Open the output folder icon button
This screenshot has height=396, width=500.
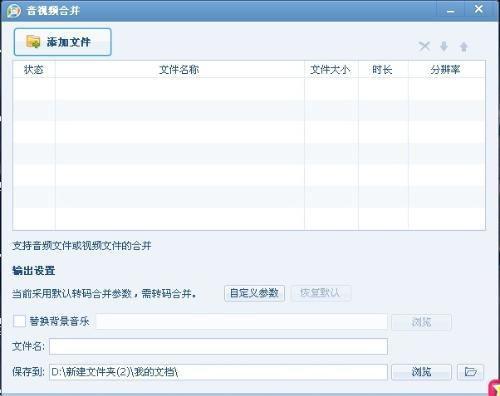tap(470, 372)
